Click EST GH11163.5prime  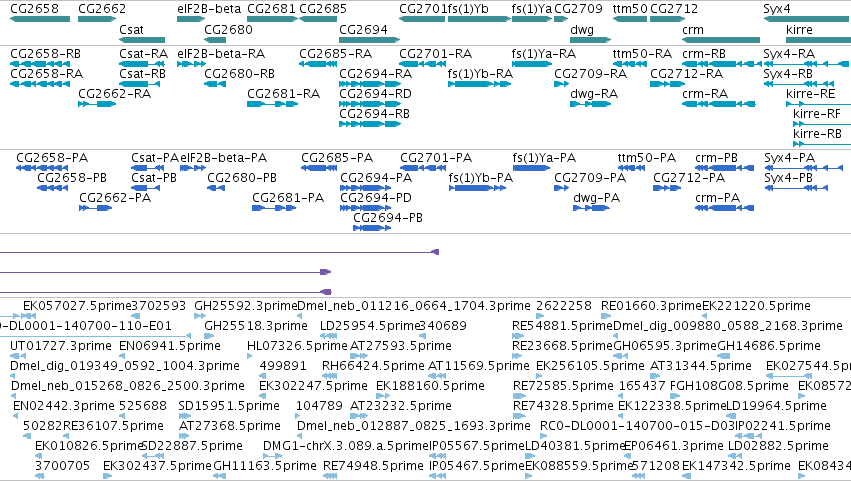[265, 466]
